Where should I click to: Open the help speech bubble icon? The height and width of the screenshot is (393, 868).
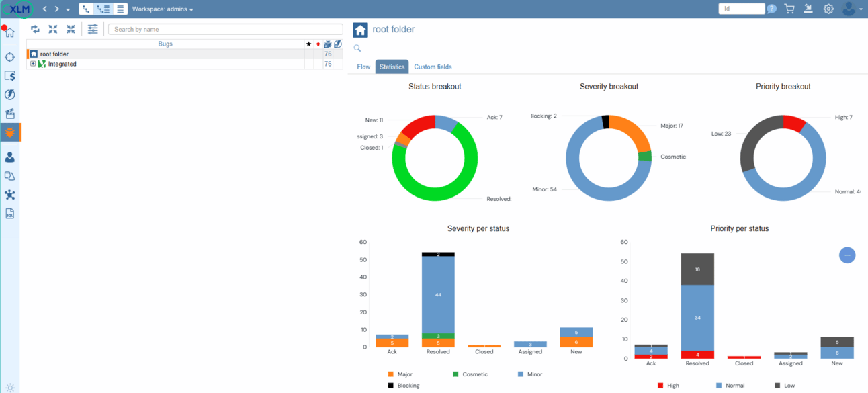pos(772,9)
